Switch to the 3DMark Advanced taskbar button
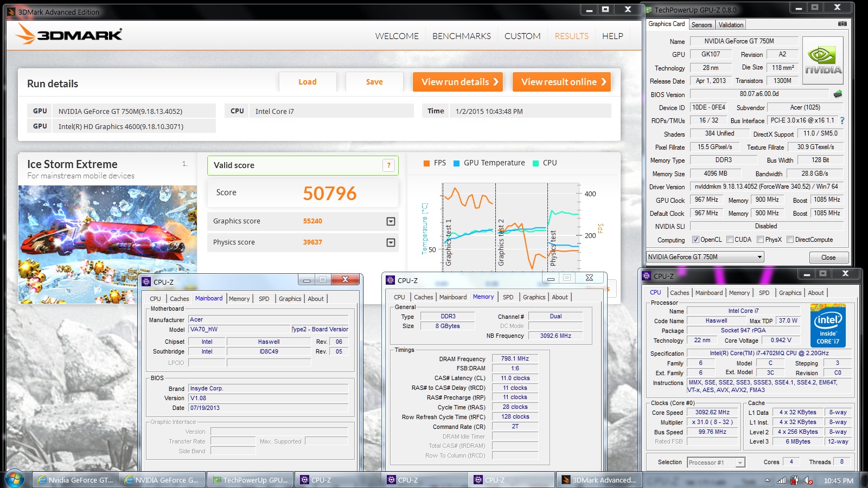Image resolution: width=868 pixels, height=488 pixels. 599,480
